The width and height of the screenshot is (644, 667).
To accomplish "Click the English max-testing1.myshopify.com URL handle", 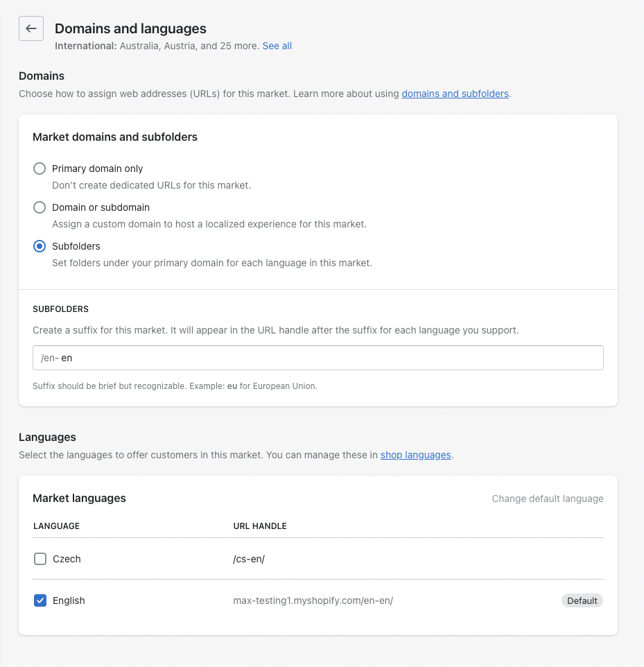I will pos(313,600).
